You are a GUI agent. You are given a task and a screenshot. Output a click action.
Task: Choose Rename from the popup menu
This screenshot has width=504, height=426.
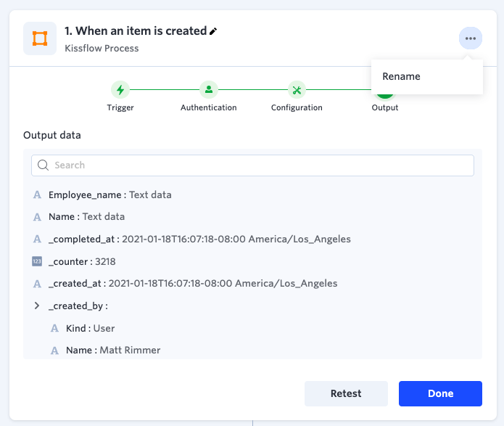tap(401, 76)
